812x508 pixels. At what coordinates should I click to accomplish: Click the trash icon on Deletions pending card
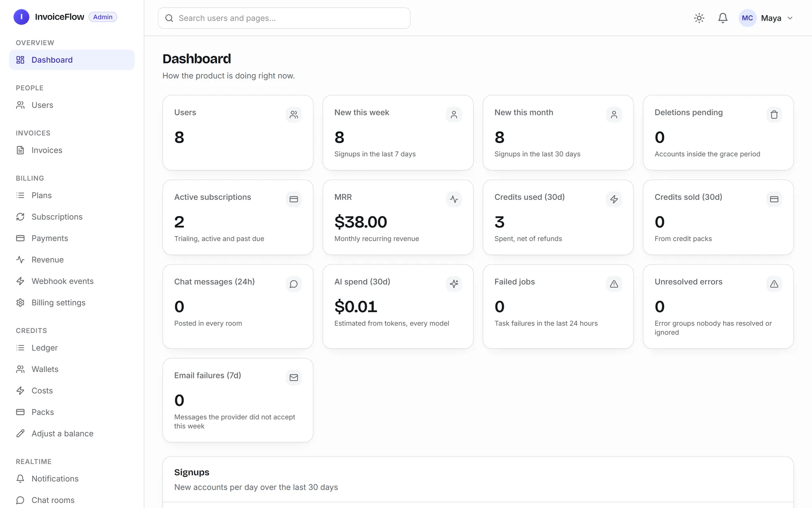click(x=774, y=115)
